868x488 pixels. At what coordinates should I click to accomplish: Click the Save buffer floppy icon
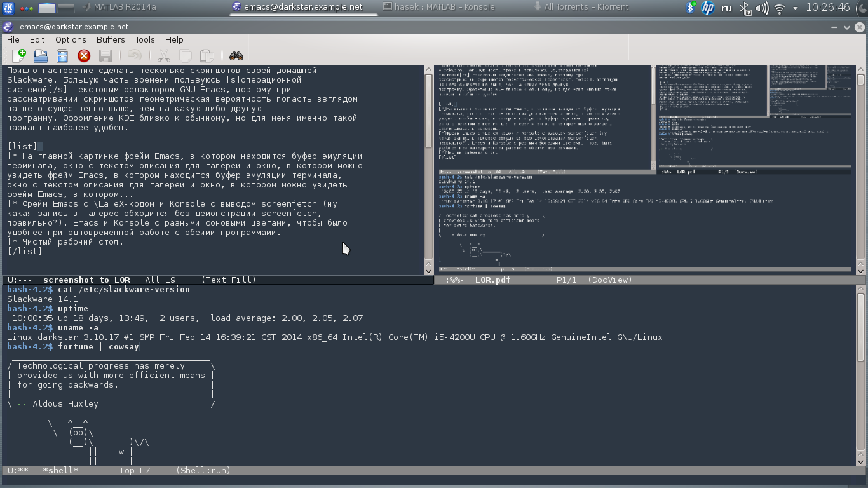[105, 56]
